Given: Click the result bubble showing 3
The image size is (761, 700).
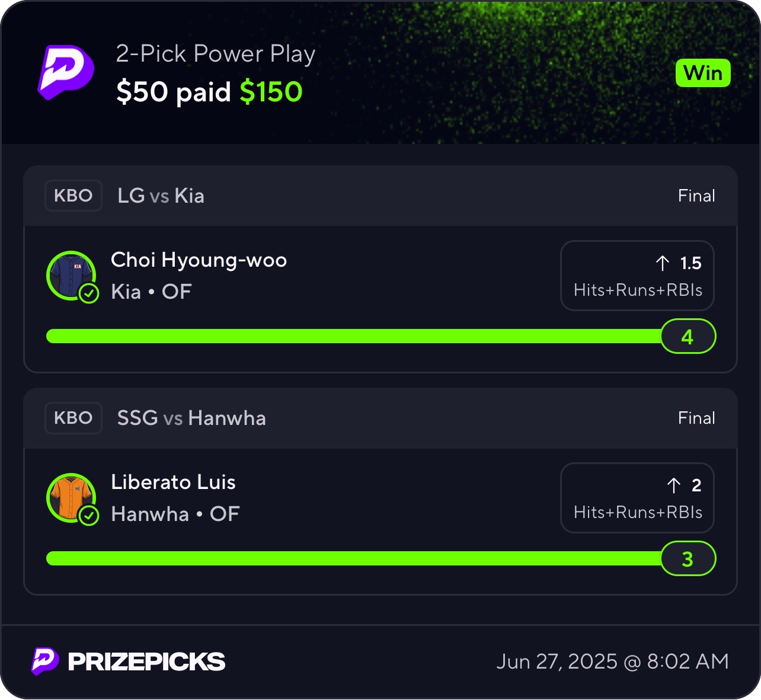Looking at the screenshot, I should 688,558.
